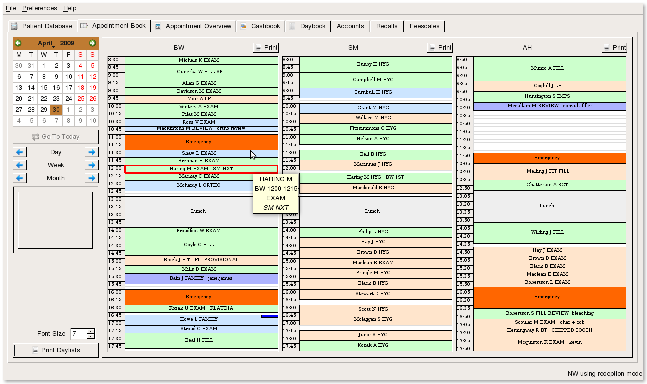647x384 pixels.
Task: Switch to the Cashbook tab
Action: [x=260, y=26]
